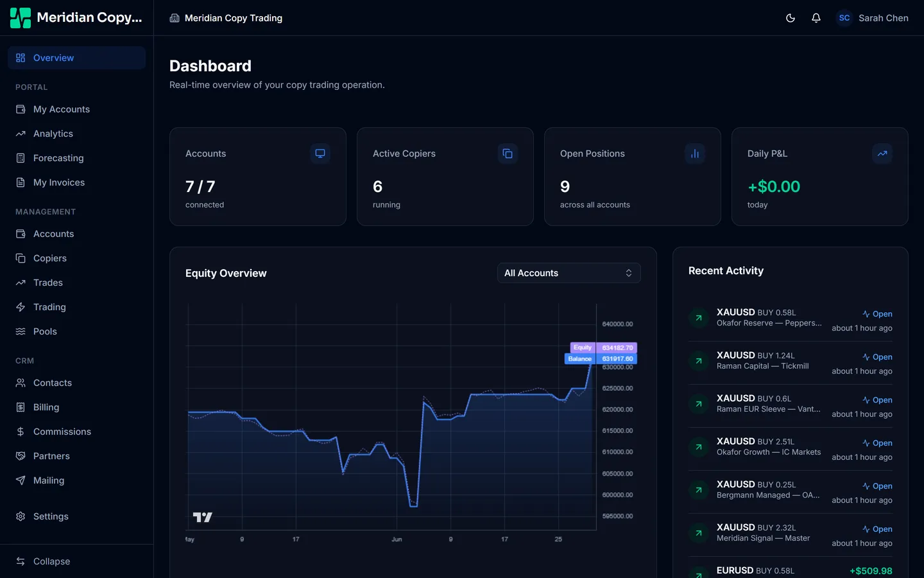Open notifications bell icon
This screenshot has width=924, height=578.
coord(816,18)
